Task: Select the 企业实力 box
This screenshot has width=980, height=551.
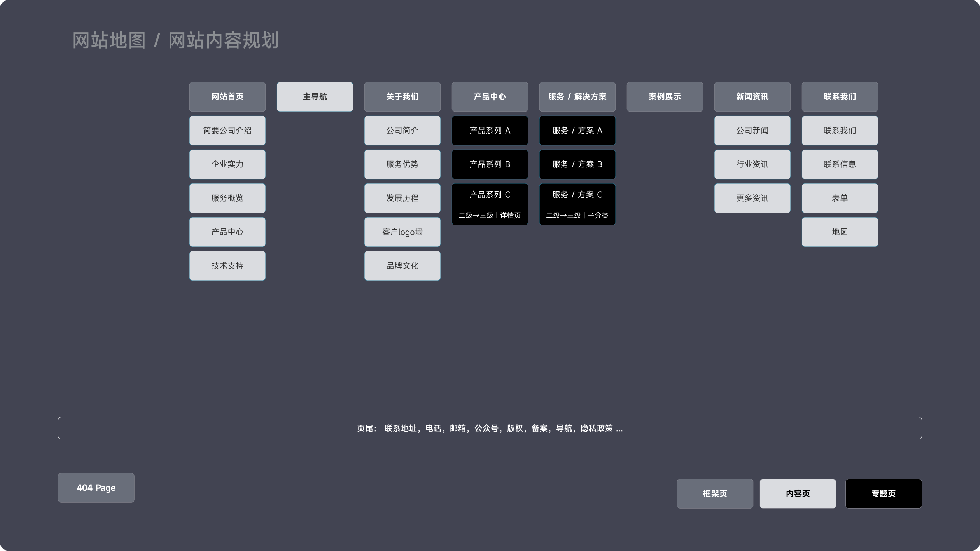Action: tap(227, 164)
